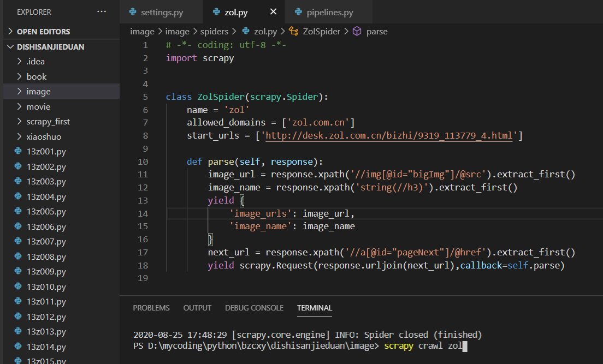Open the 13z003.py file

click(x=62, y=181)
